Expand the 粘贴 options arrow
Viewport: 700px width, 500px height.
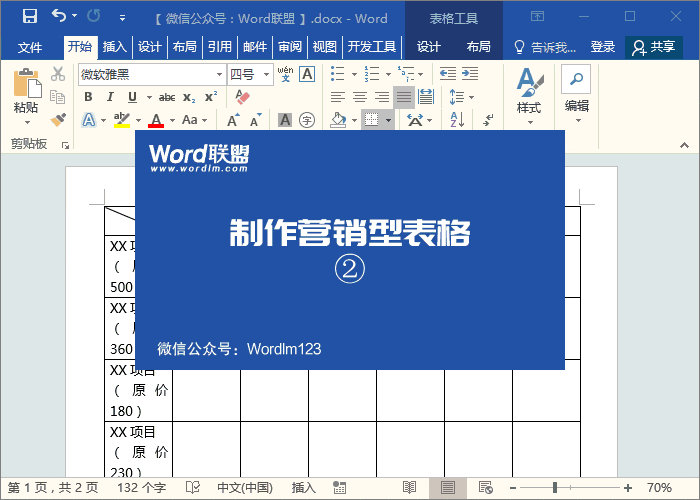click(x=27, y=122)
